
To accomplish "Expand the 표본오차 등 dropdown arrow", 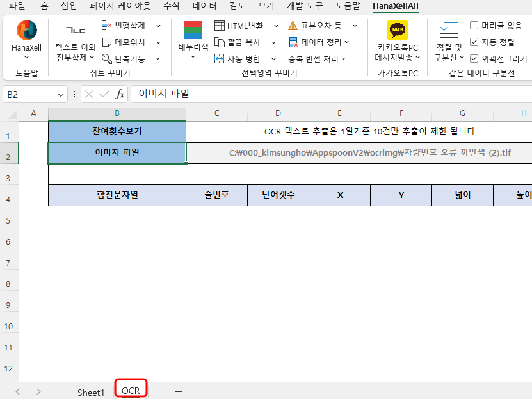I will tap(355, 26).
